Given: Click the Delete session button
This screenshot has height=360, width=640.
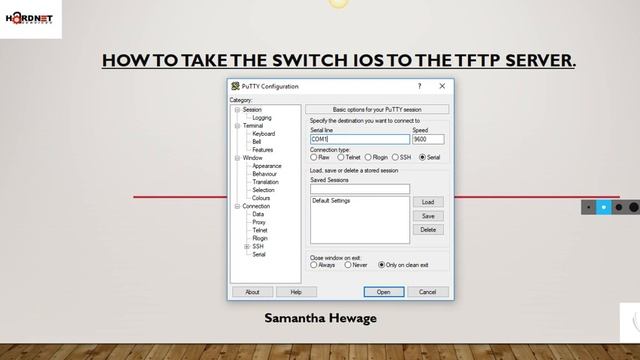Looking at the screenshot, I should (428, 230).
